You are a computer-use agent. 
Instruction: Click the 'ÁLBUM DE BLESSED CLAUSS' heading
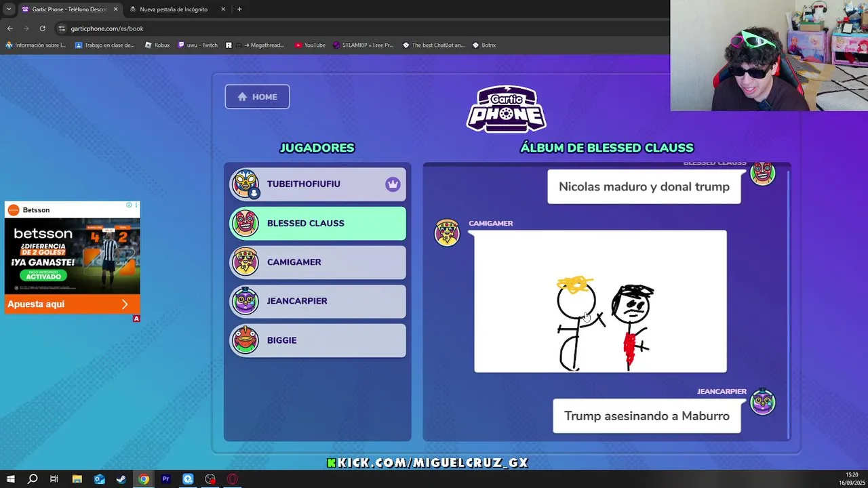click(607, 148)
